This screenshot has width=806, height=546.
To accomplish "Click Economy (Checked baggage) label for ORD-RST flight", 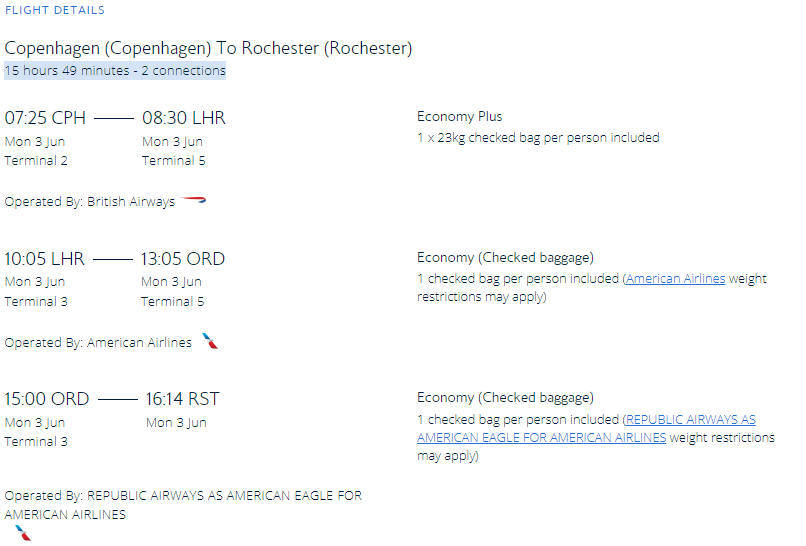I will tap(505, 398).
